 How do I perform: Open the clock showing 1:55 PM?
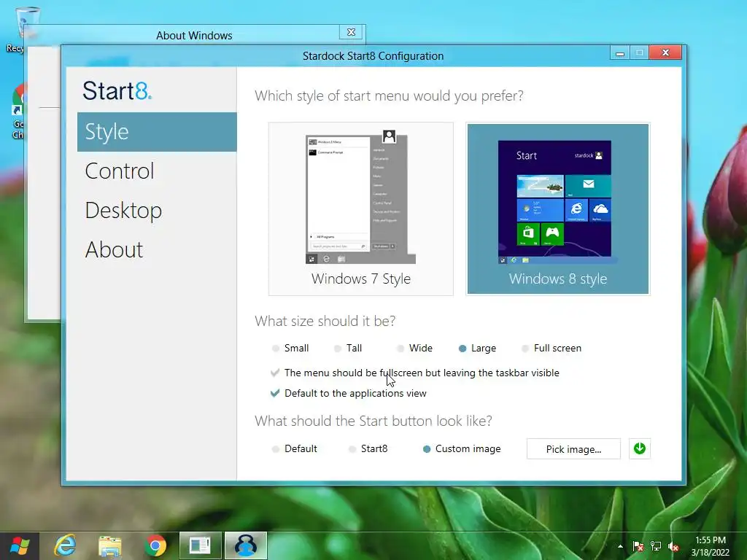click(711, 546)
